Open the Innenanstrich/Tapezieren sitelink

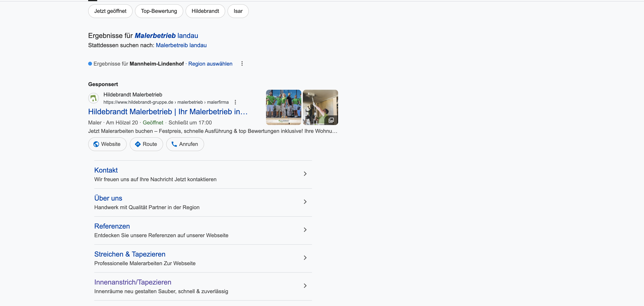[132, 282]
